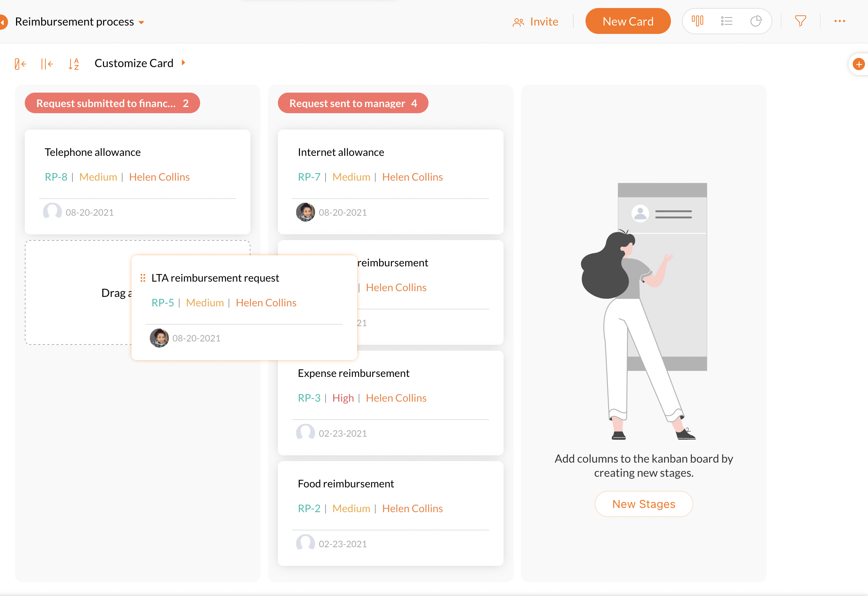This screenshot has width=868, height=596.
Task: Click the sort A to Z icon
Action: tap(74, 64)
